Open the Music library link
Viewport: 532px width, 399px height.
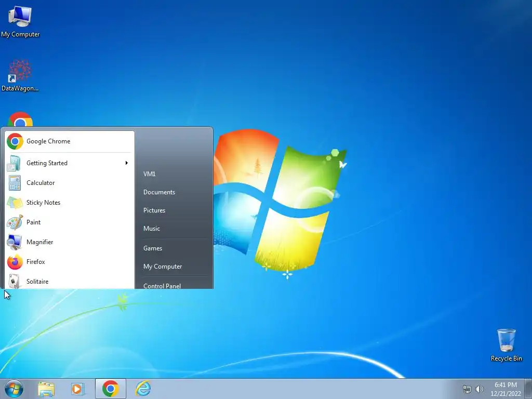click(174, 229)
